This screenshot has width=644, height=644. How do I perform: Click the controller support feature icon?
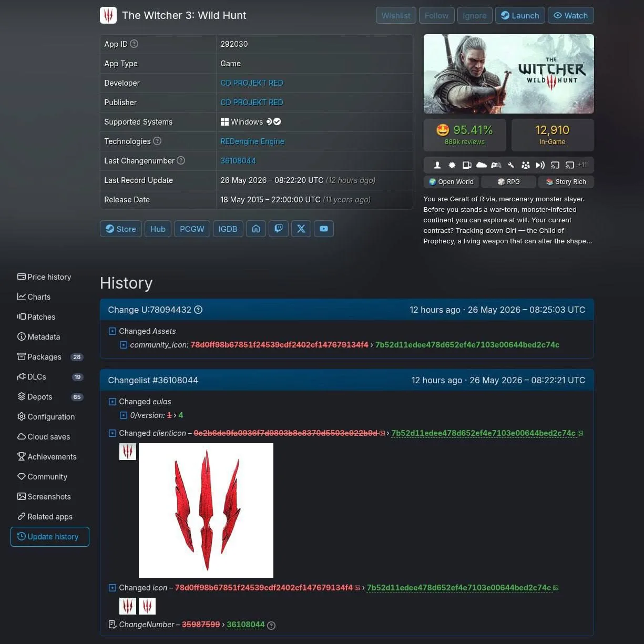pos(496,165)
